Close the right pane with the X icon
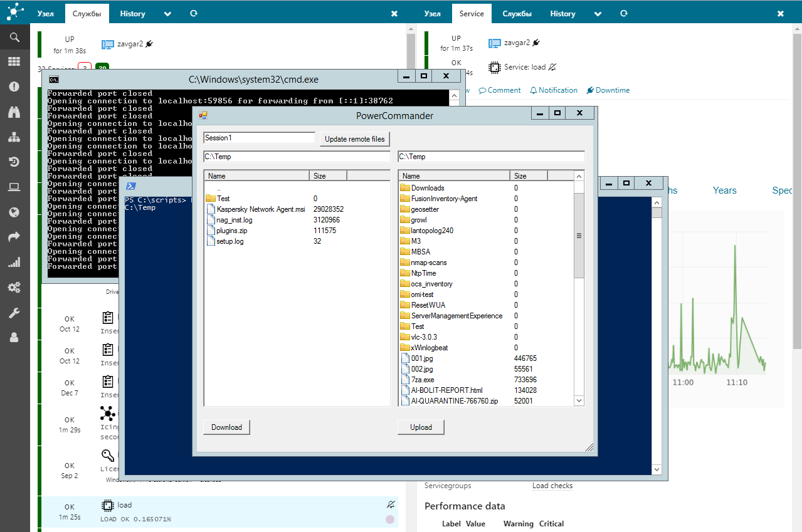This screenshot has height=532, width=802. pyautogui.click(x=781, y=13)
